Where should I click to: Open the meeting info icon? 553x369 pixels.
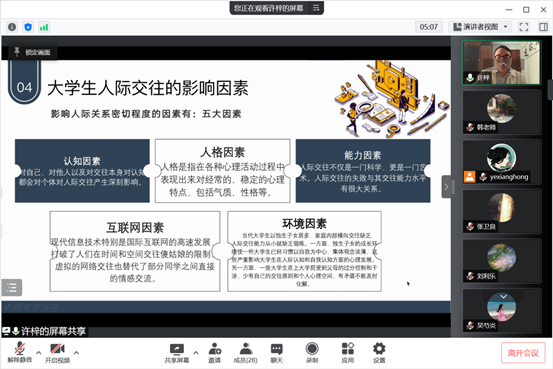(x=12, y=27)
